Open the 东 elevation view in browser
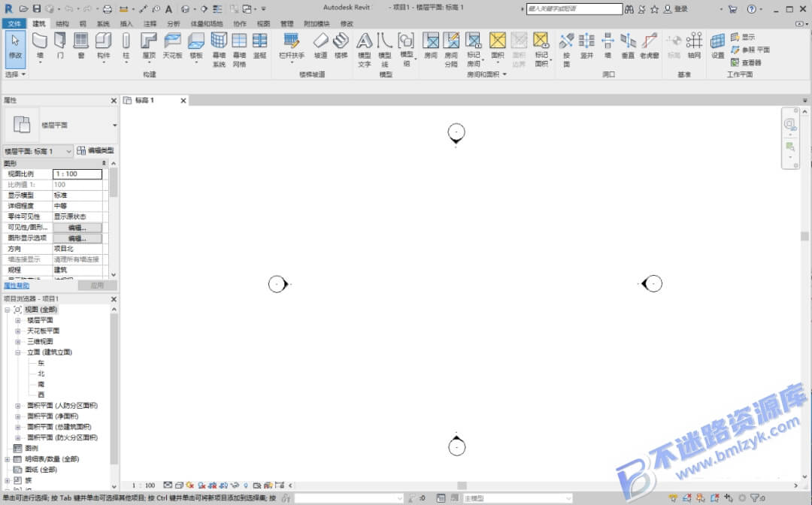812x505 pixels. point(41,363)
